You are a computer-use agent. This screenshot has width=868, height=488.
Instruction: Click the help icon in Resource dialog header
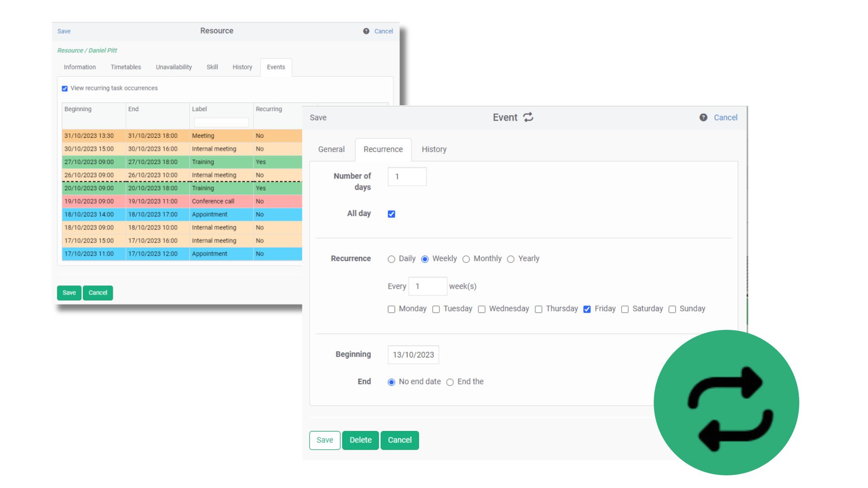pos(366,31)
